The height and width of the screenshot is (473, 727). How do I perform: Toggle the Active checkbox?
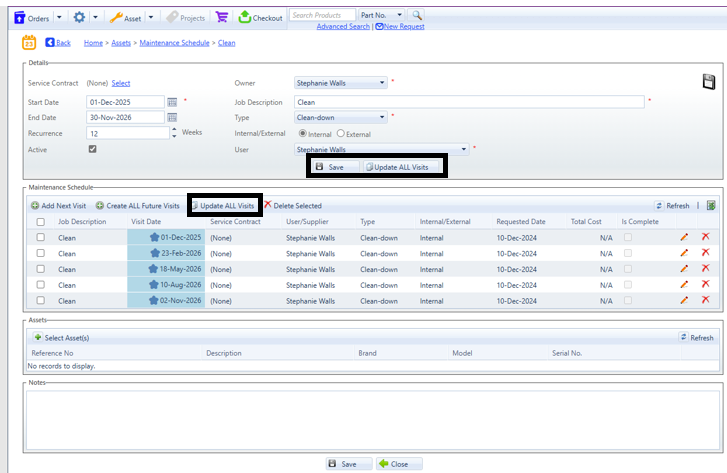(x=93, y=149)
